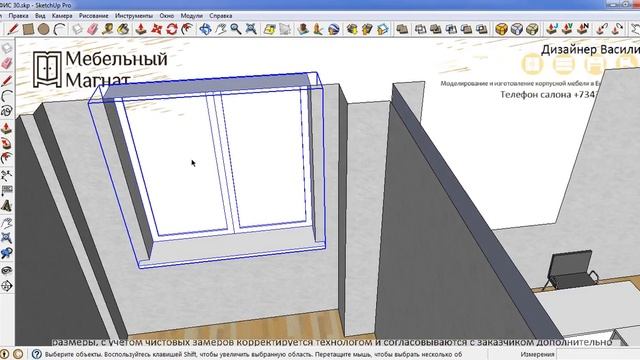Viewport: 640px width, 360px height.
Task: Select the Make Component tool
Action: [77, 29]
